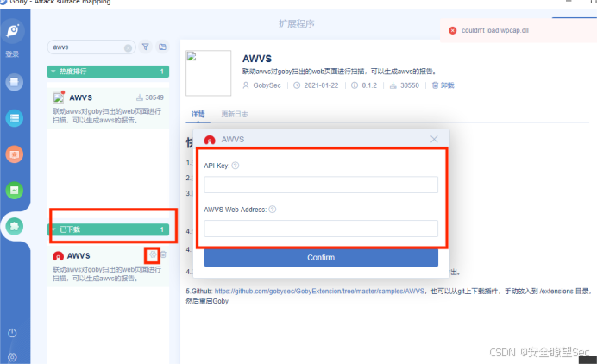This screenshot has height=364, width=597.
Task: Open the blue assets list sidebar icon
Action: (14, 118)
